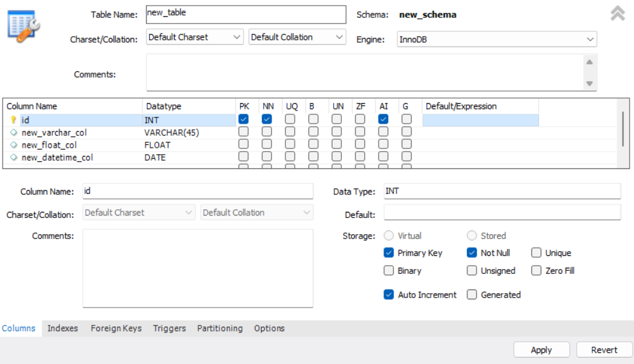Open the table Default Charset dropdown
Viewport: 634px width, 364px height.
(195, 37)
